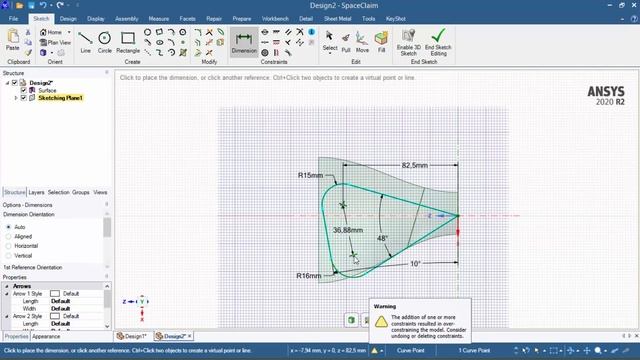Select Auto dimension orientation
Viewport: 640px width, 360px height.
(x=9, y=227)
